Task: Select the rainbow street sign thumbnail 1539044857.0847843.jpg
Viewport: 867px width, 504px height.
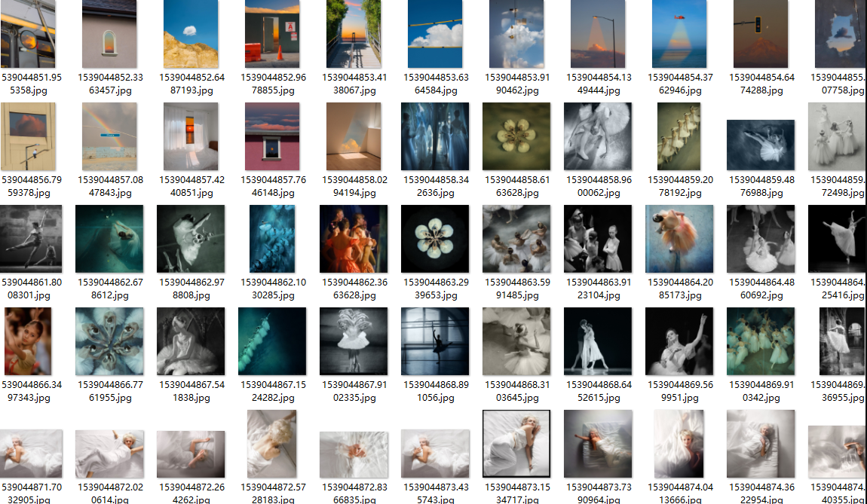Action: pos(109,136)
